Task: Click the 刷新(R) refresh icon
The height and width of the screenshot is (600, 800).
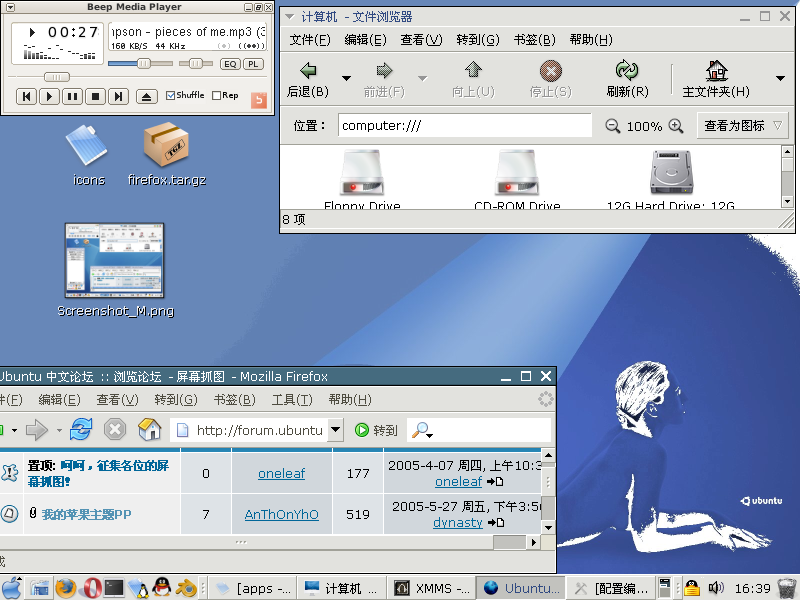Action: pos(627,70)
